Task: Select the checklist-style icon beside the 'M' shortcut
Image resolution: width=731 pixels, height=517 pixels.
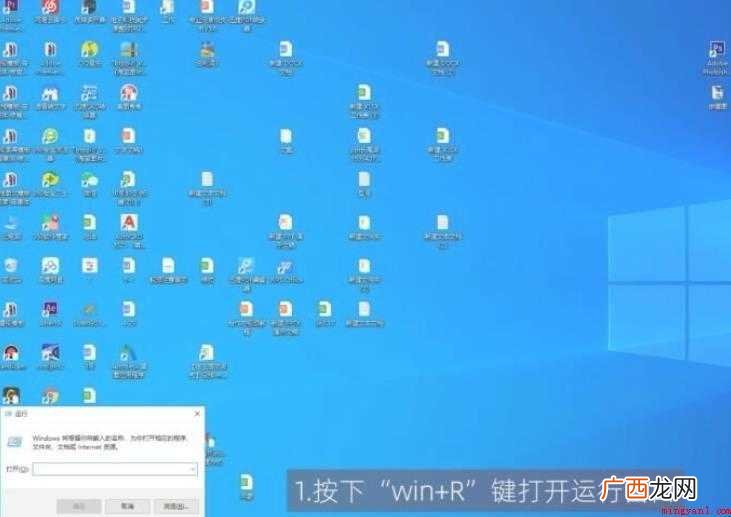Action: [x=90, y=93]
